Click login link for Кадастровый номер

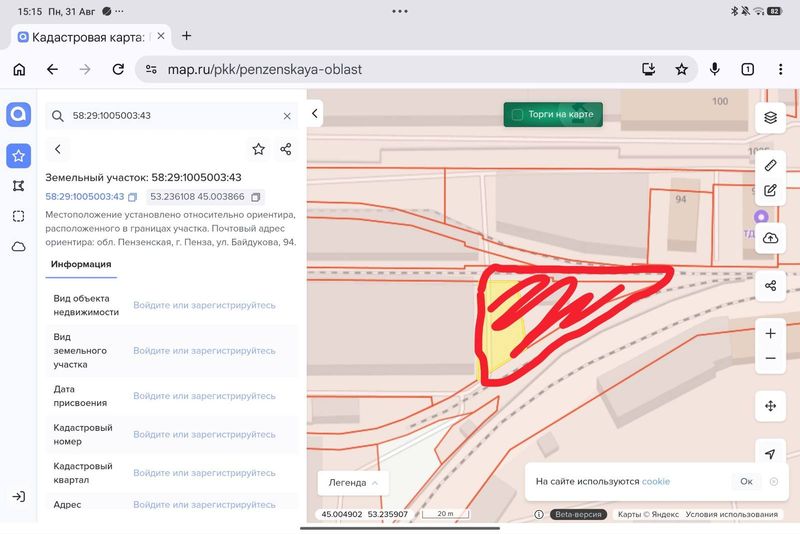click(x=204, y=435)
